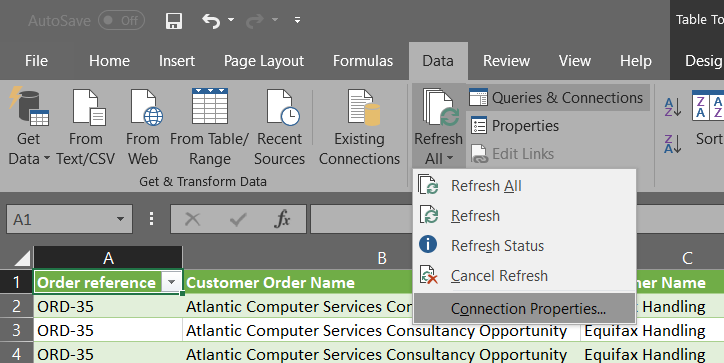Toggle the AutoSave switch
Screen dimensions: 724x363
pos(121,20)
